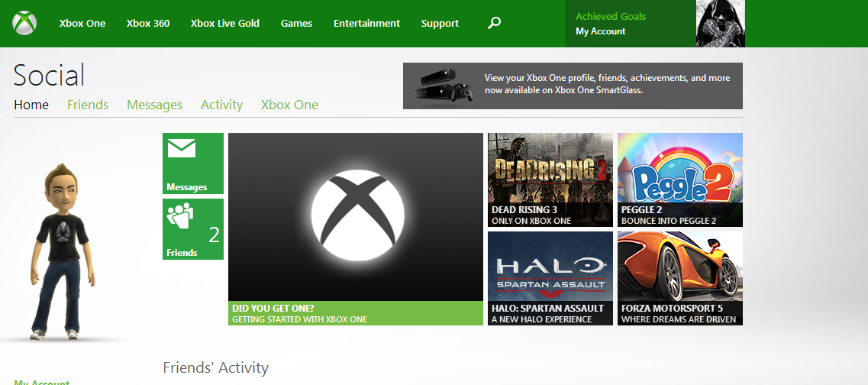This screenshot has height=385, width=868.
Task: Click the Achieved Goals gamertag
Action: (x=611, y=17)
